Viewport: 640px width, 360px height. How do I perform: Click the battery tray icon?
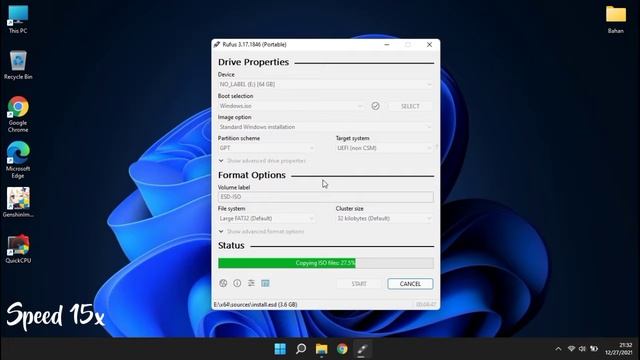point(594,349)
